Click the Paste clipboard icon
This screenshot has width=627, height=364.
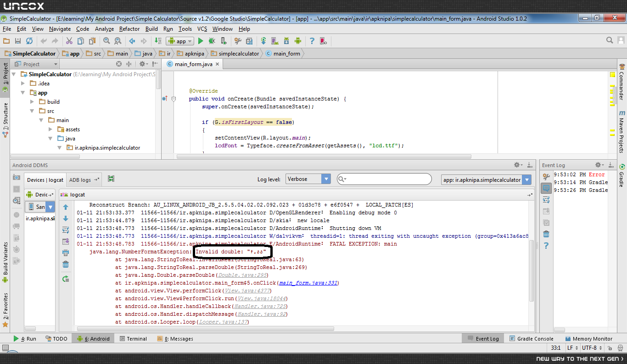91,41
